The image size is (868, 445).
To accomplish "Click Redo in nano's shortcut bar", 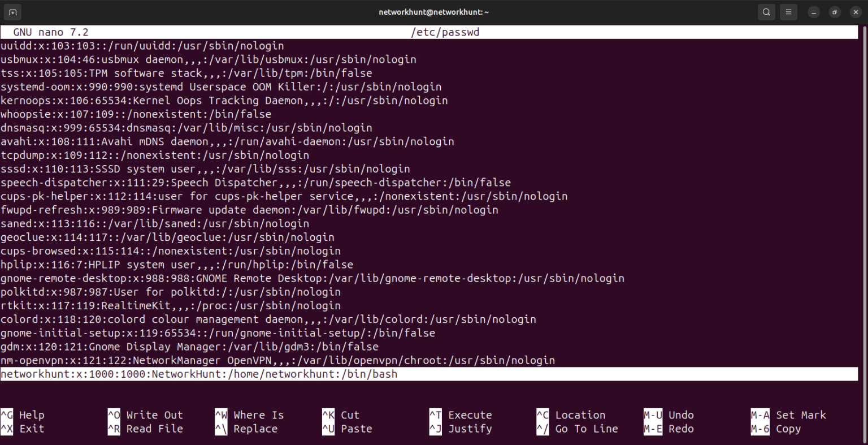I will pyautogui.click(x=672, y=429).
